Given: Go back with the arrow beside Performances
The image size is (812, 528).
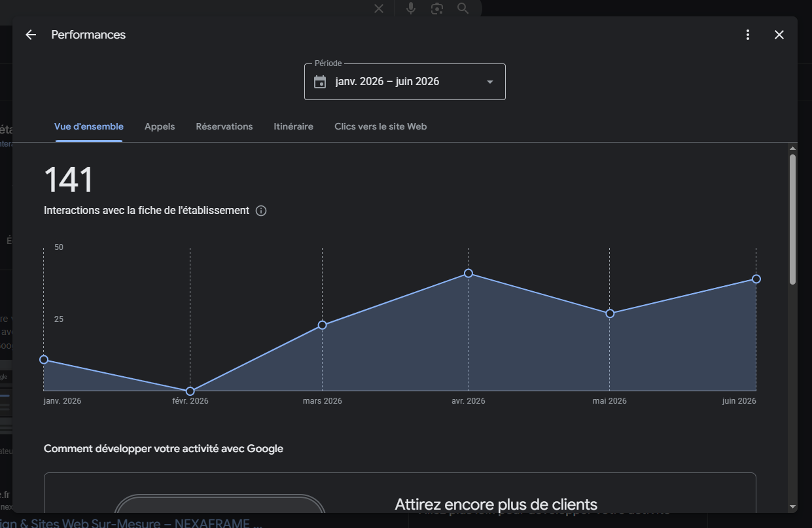Looking at the screenshot, I should 31,35.
